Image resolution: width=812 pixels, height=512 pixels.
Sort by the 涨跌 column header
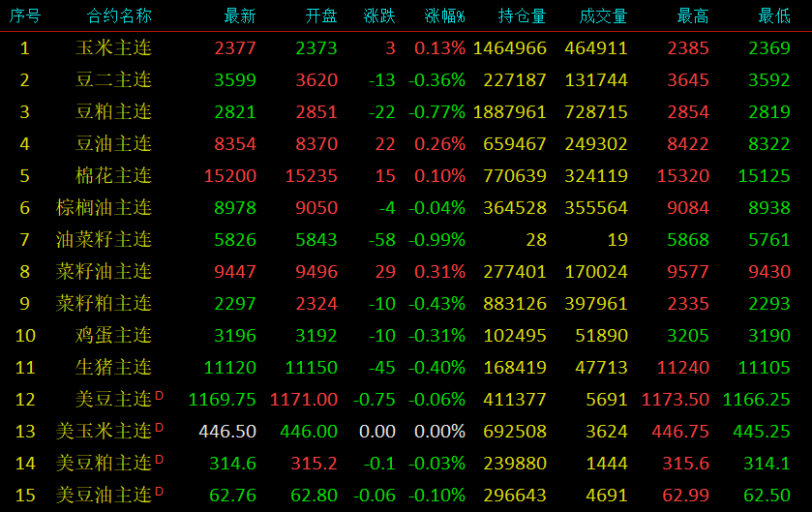tap(379, 16)
